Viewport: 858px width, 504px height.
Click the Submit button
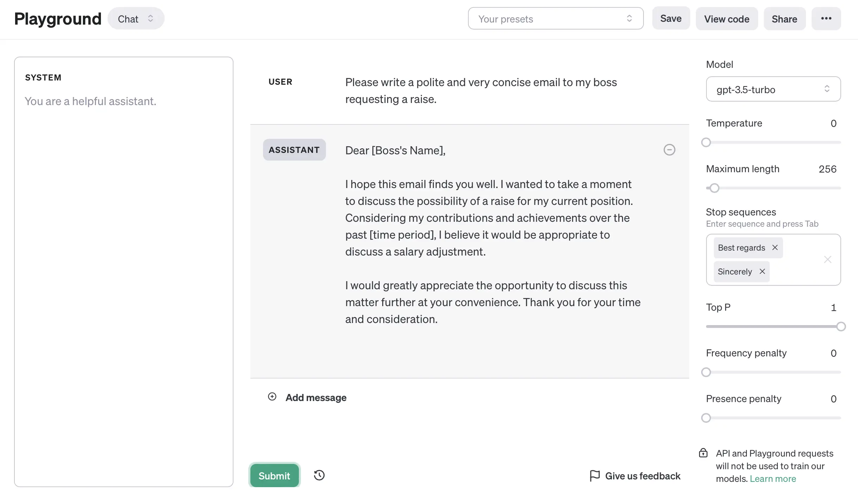(x=274, y=476)
